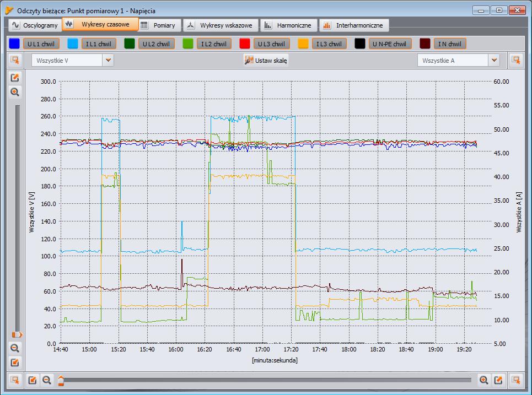Click the 'Wszystkie V [V]' axis label
The image size is (532, 395).
(x=31, y=212)
